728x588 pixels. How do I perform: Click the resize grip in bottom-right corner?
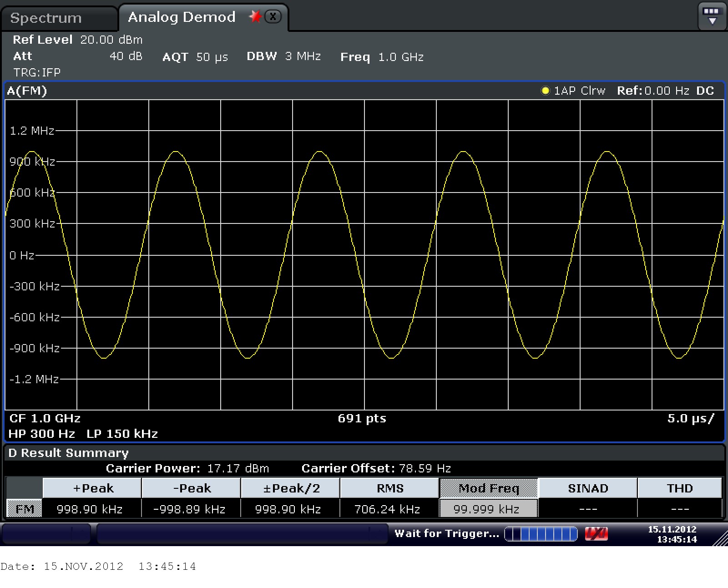pos(720,539)
